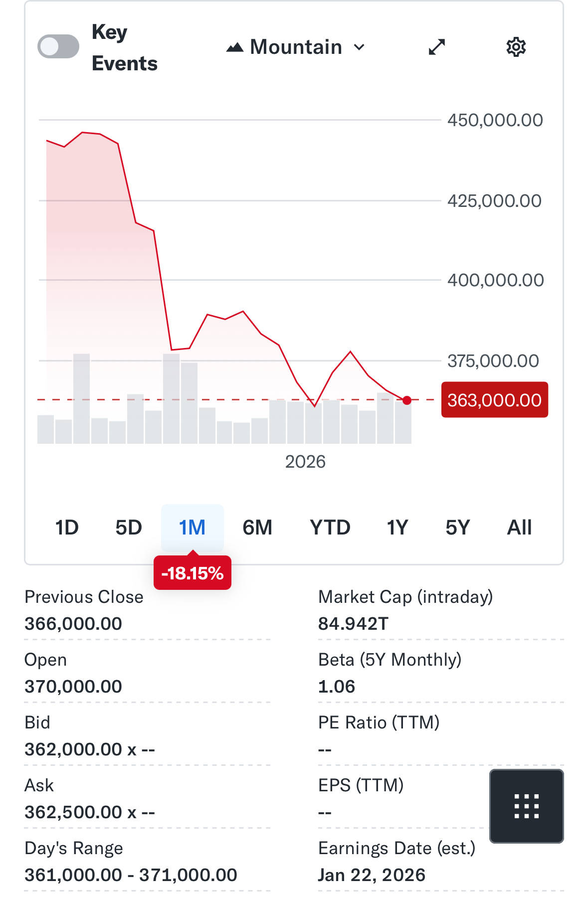Select the 5D time range
The image size is (588, 898).
point(129,528)
